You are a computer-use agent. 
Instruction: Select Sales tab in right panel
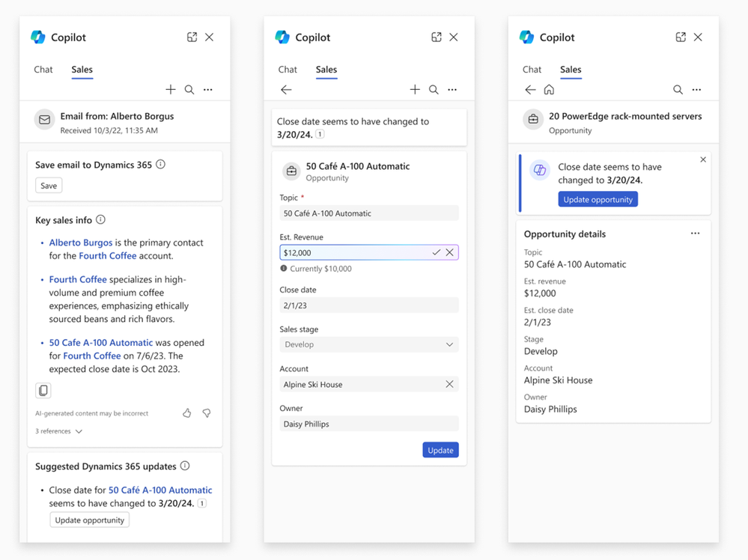click(571, 70)
